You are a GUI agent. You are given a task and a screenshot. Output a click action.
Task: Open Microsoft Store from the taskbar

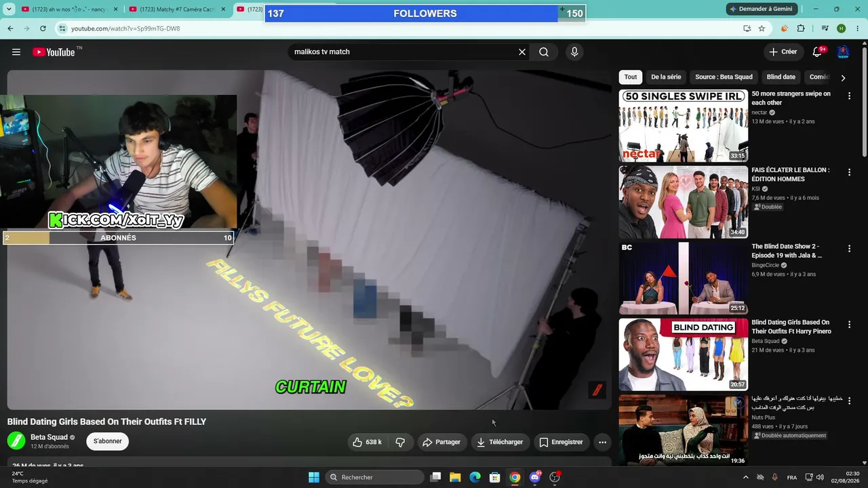[495, 477]
